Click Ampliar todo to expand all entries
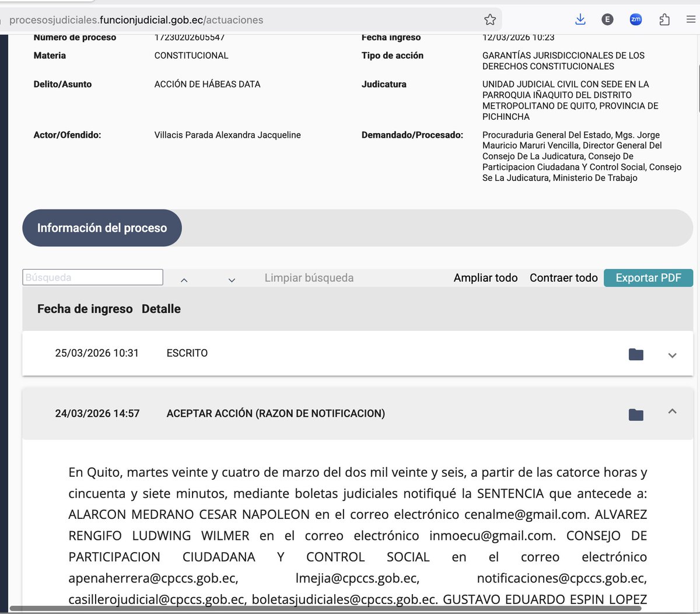This screenshot has width=700, height=614. (x=485, y=278)
